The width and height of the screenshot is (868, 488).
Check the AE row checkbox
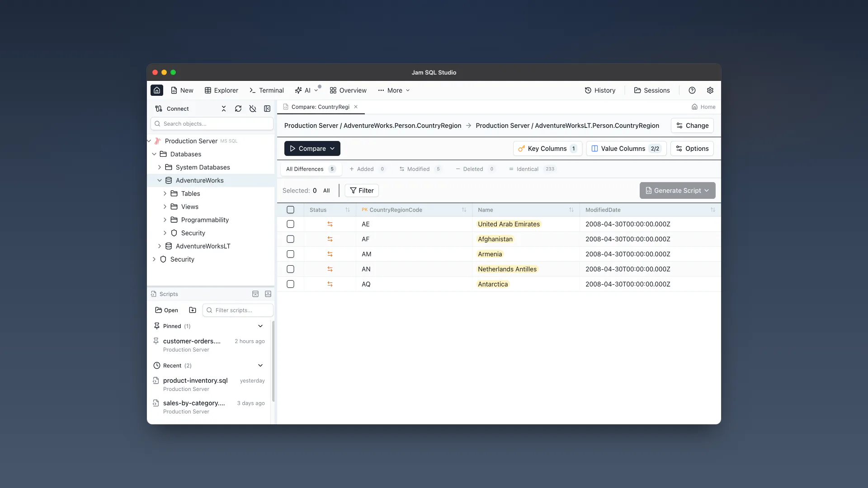click(291, 224)
